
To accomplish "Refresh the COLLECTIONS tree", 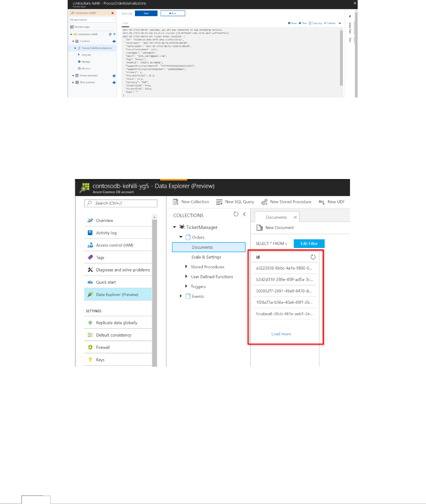I will 236,214.
